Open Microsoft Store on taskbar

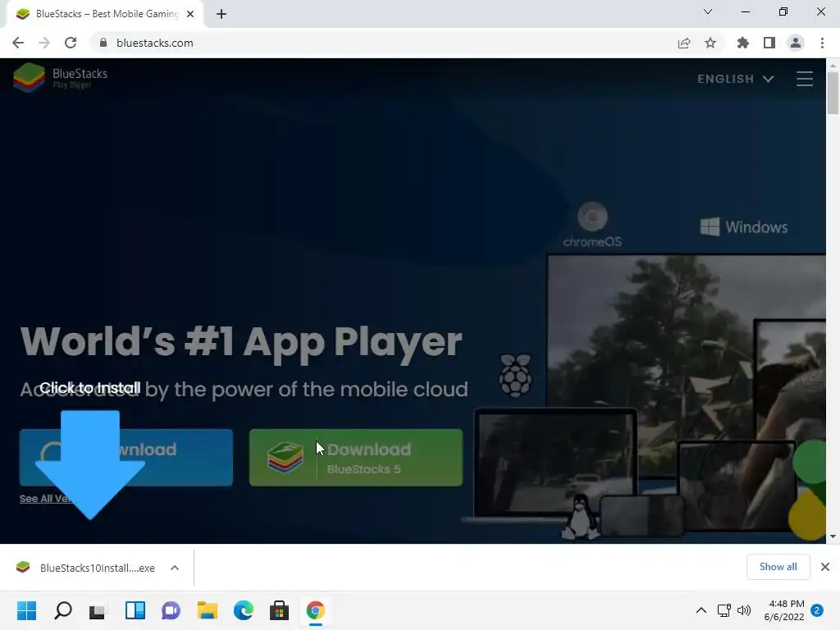click(279, 610)
